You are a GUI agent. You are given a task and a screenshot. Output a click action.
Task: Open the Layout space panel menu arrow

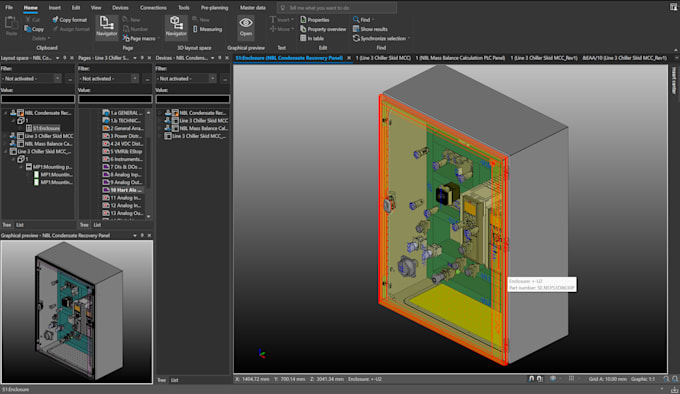click(x=57, y=58)
